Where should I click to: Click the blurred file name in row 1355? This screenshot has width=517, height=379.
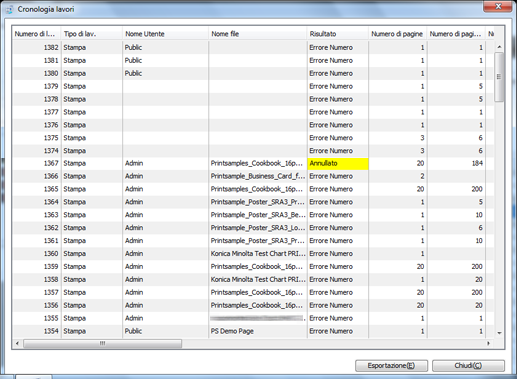pos(257,318)
